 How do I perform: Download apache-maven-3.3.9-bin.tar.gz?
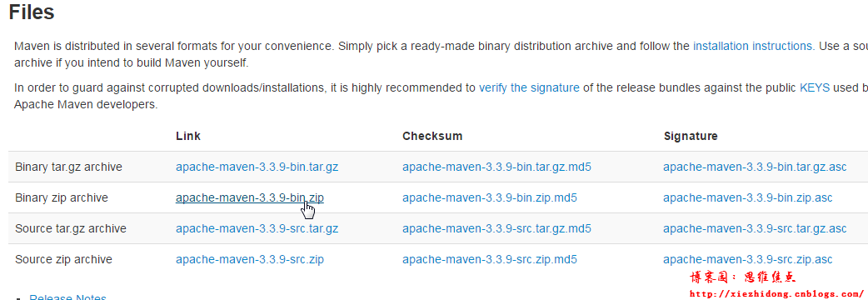pos(257,167)
